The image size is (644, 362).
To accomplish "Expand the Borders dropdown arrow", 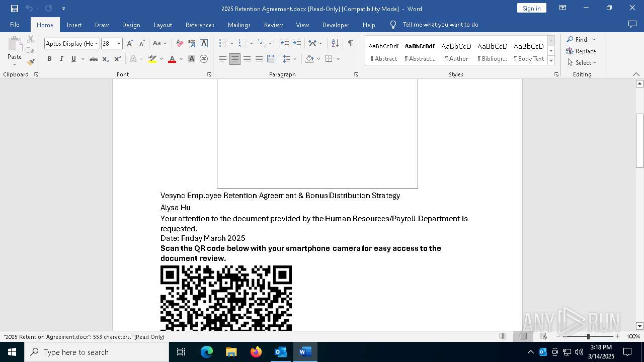I will (x=338, y=59).
